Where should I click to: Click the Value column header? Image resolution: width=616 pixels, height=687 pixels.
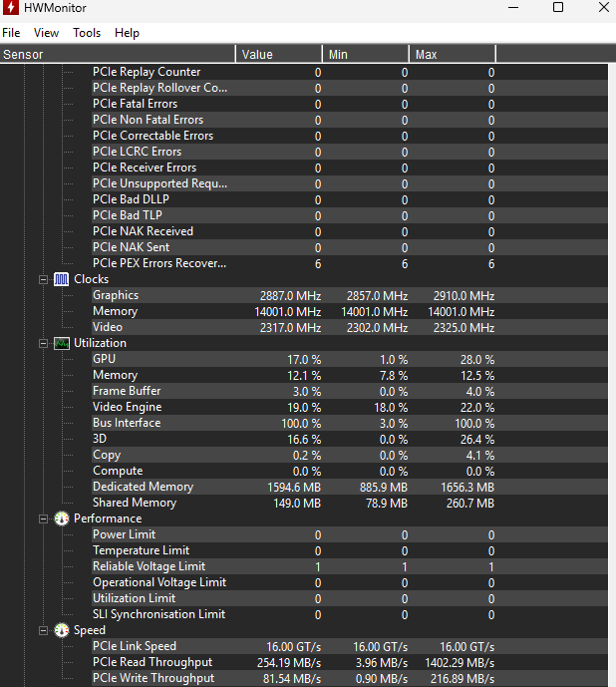279,54
